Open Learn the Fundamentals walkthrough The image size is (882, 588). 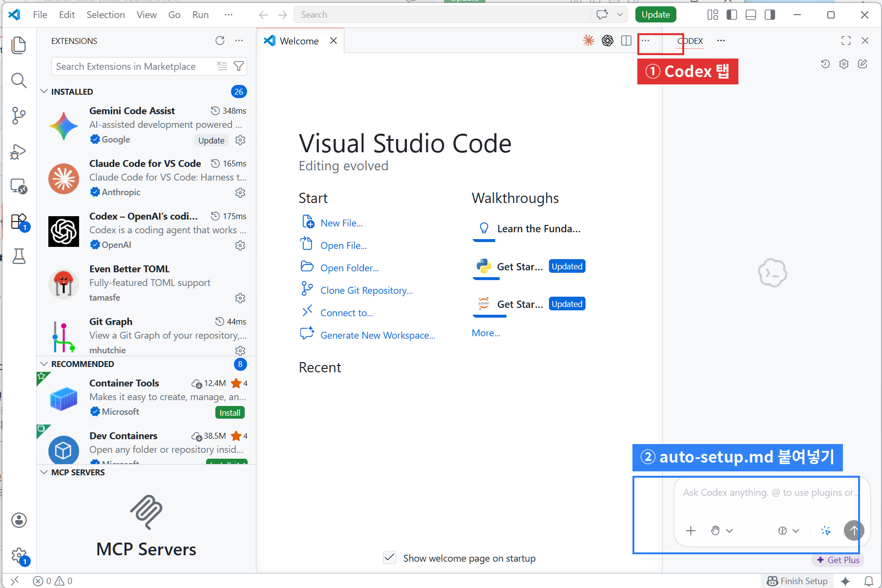tap(528, 228)
